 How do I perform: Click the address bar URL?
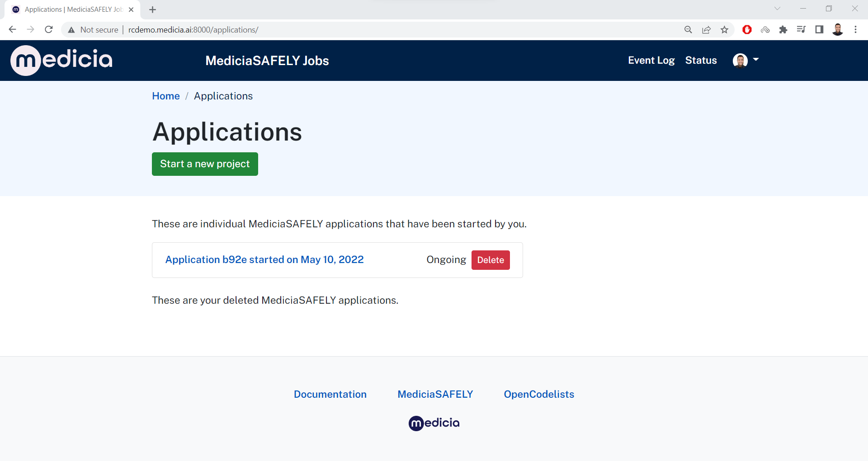pyautogui.click(x=193, y=30)
